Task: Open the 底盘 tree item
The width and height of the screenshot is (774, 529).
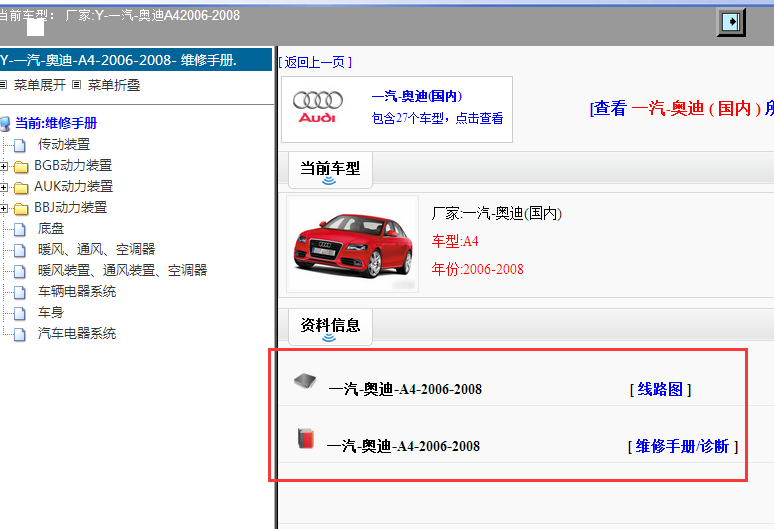Action: [51, 228]
